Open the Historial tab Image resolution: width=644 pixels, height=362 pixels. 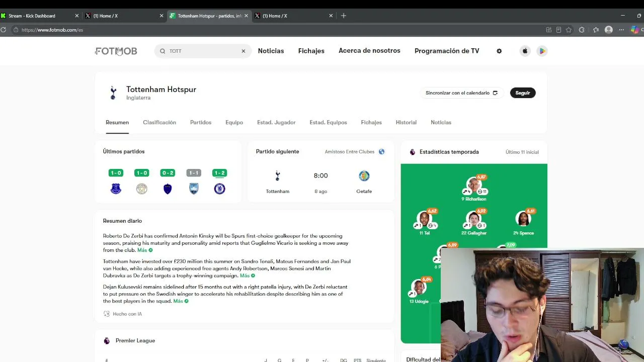[x=406, y=123]
